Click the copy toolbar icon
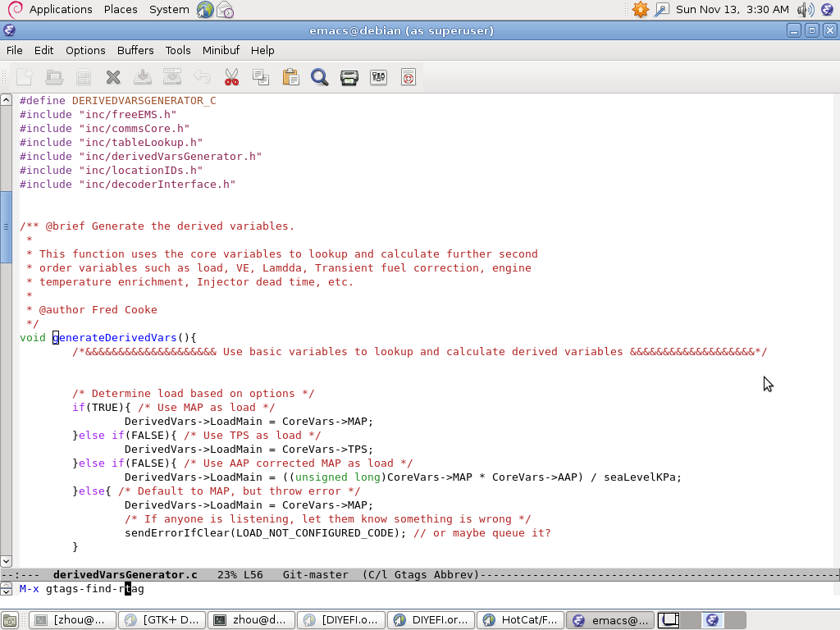This screenshot has width=840, height=630. click(261, 77)
